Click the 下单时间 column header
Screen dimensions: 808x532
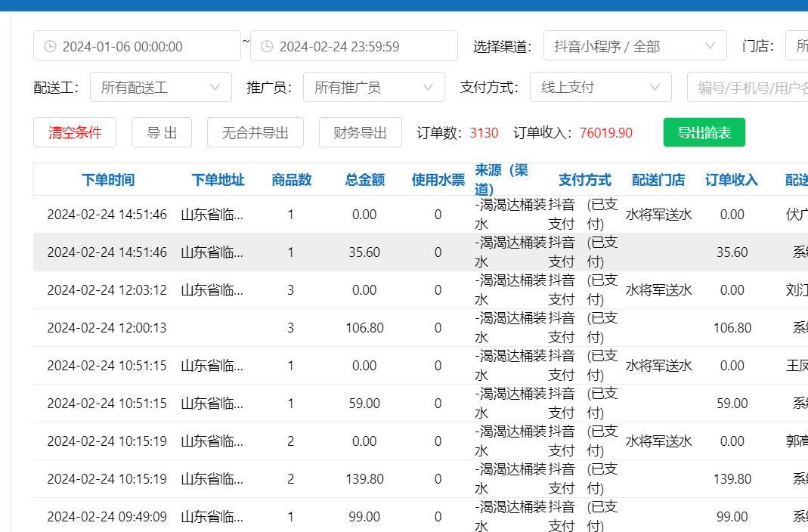point(108,180)
